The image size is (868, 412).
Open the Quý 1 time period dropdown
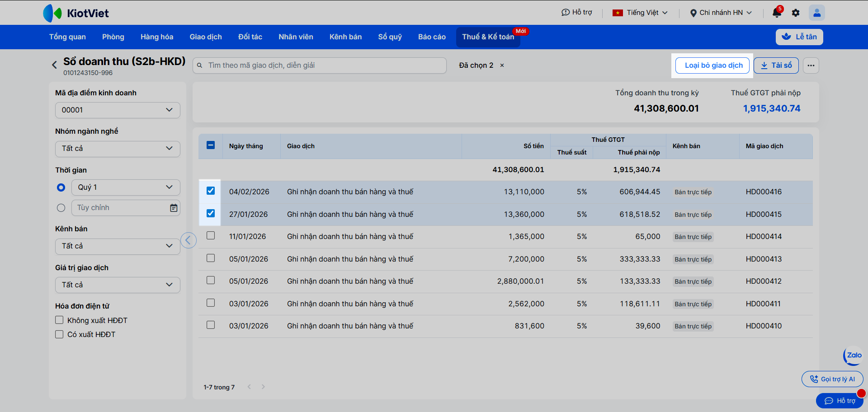(x=125, y=187)
